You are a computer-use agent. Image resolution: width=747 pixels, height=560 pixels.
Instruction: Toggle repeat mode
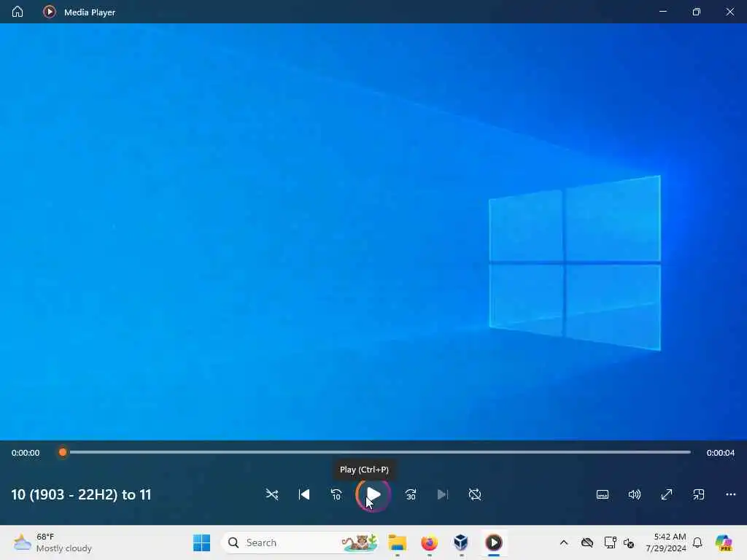pos(475,494)
